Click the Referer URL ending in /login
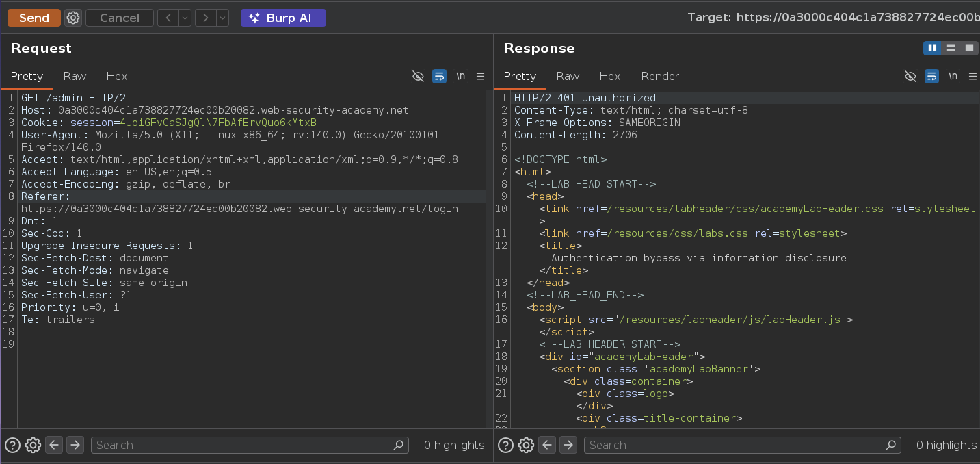The image size is (980, 464). pyautogui.click(x=239, y=209)
